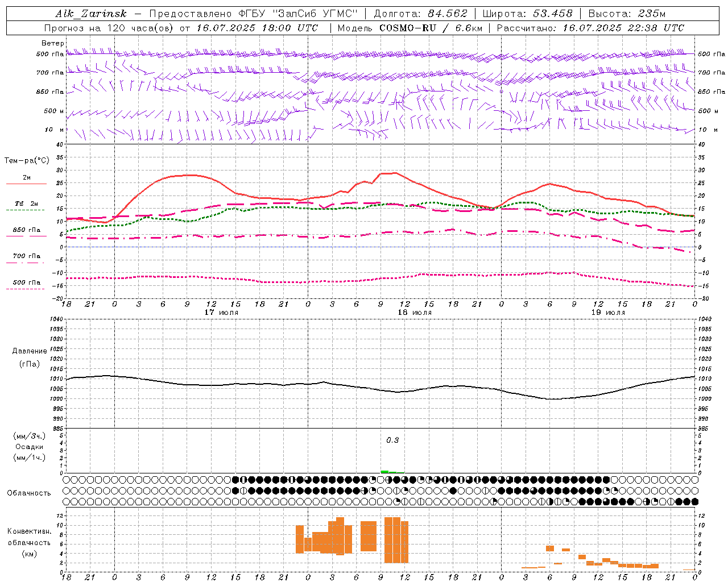Click the '500 гПа' temperature legend label

point(27,282)
